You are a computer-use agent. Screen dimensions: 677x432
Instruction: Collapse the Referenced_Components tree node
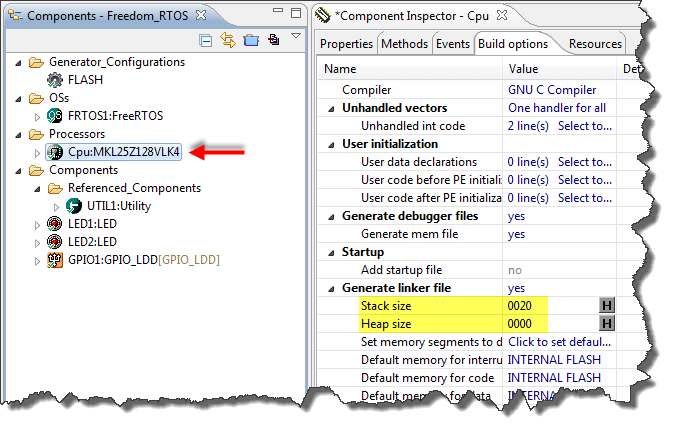pos(37,189)
